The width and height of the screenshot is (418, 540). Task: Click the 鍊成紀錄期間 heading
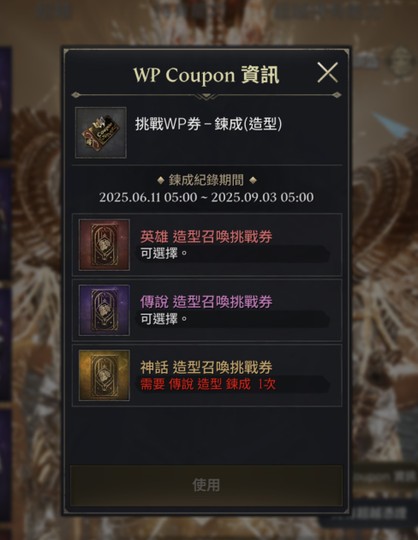[x=206, y=180]
